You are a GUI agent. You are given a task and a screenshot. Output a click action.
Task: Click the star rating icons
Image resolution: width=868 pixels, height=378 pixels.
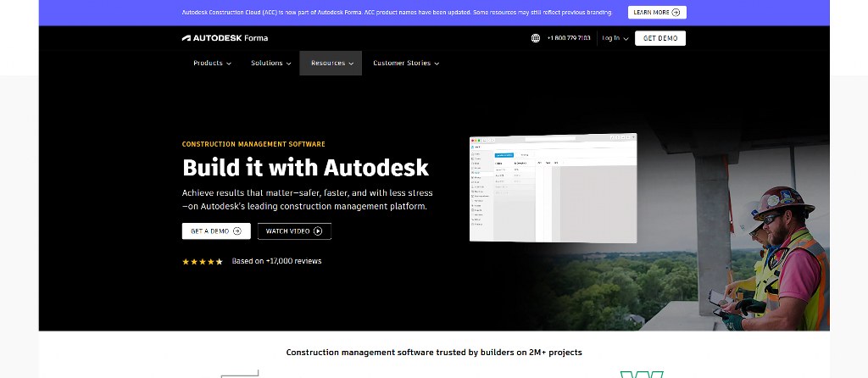tap(203, 262)
